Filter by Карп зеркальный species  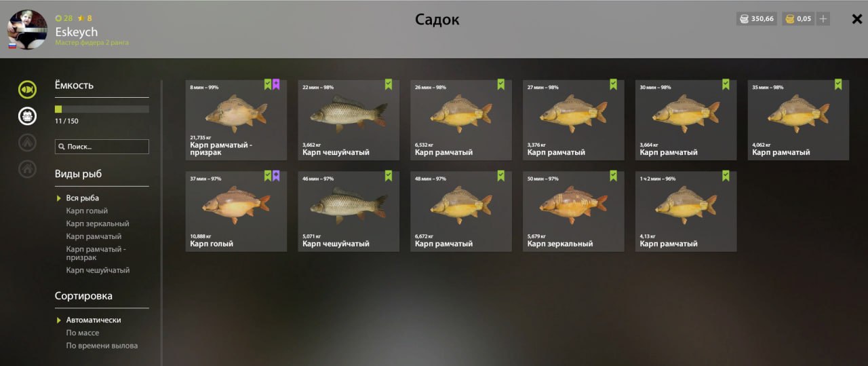[98, 223]
